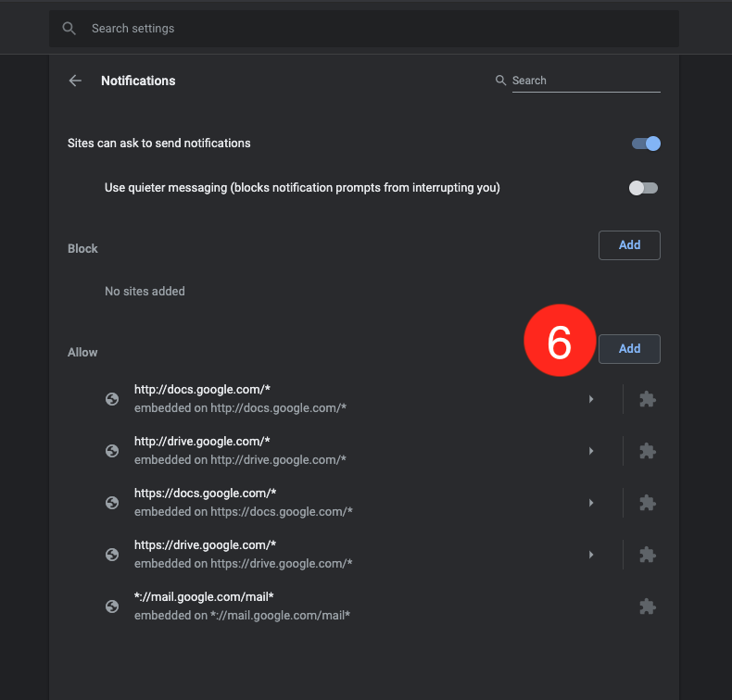Expand details for http://docs.google.com/* entry
The width and height of the screenshot is (732, 700).
click(591, 399)
